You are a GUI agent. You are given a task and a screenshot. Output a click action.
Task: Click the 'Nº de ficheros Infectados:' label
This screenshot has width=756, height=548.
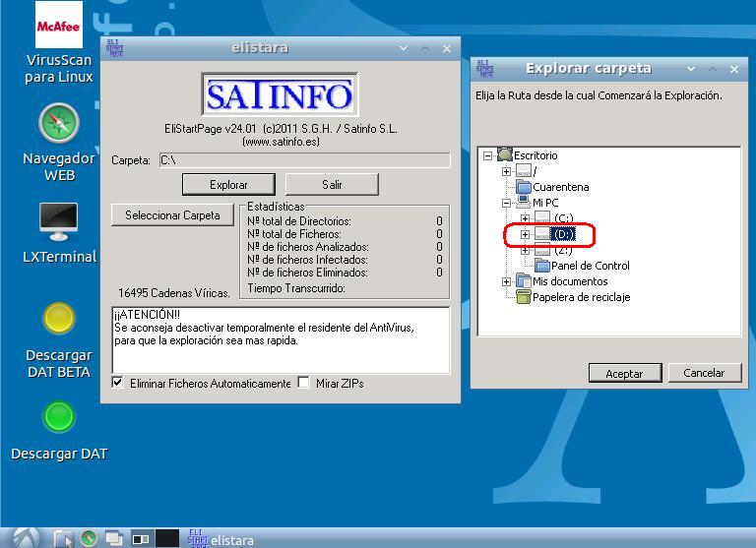307,260
